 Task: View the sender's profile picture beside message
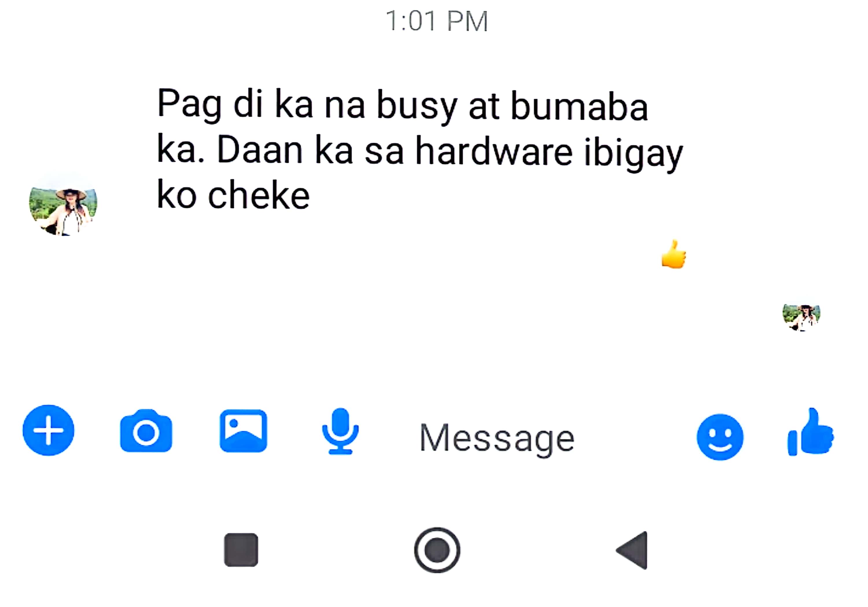point(63,204)
